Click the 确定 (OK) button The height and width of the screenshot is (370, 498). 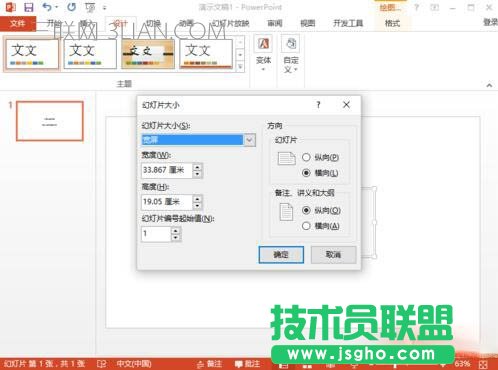click(281, 255)
